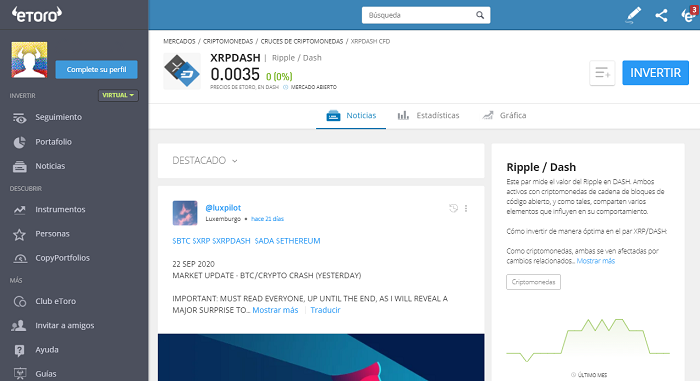This screenshot has width=700, height=381.
Task: Click the Seguimiento eye icon in the sidebar
Action: click(x=19, y=117)
